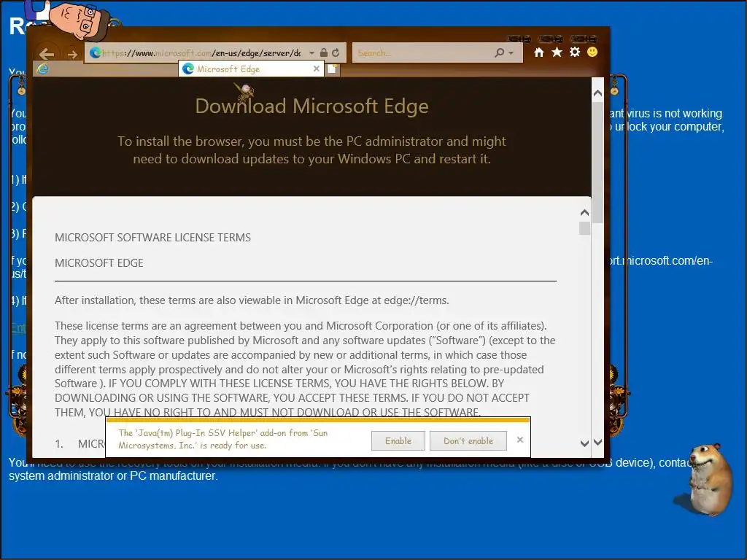This screenshot has width=747, height=560.
Task: Select the Microsoft Edge tab
Action: coord(251,69)
